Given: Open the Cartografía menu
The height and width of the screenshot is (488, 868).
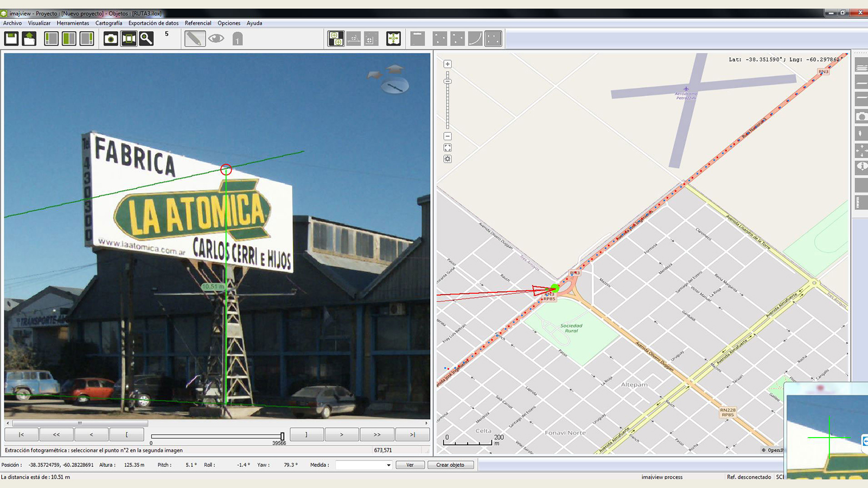Looking at the screenshot, I should (108, 23).
